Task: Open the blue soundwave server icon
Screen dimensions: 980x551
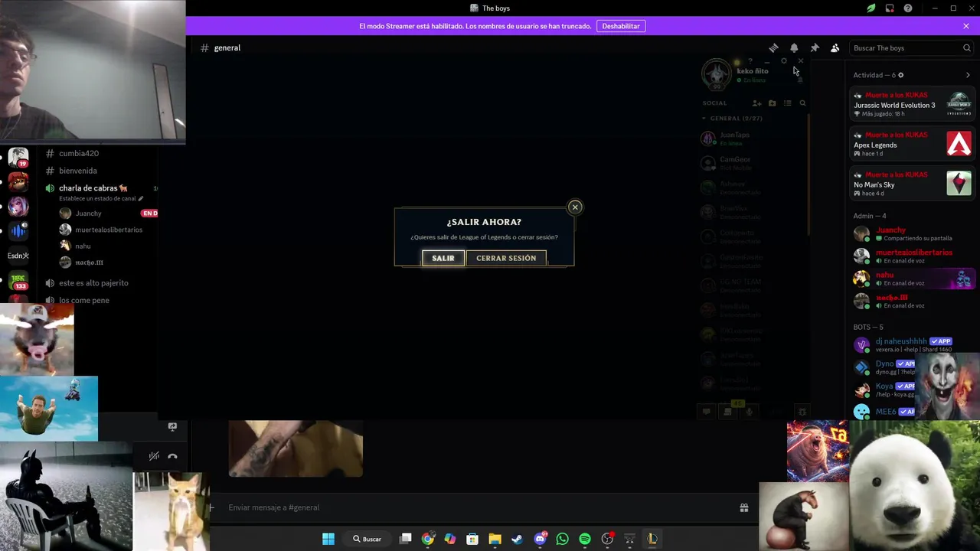Action: point(18,230)
